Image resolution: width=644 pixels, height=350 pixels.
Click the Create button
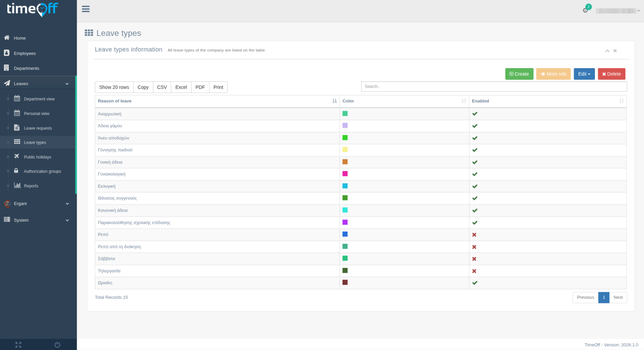(x=519, y=74)
